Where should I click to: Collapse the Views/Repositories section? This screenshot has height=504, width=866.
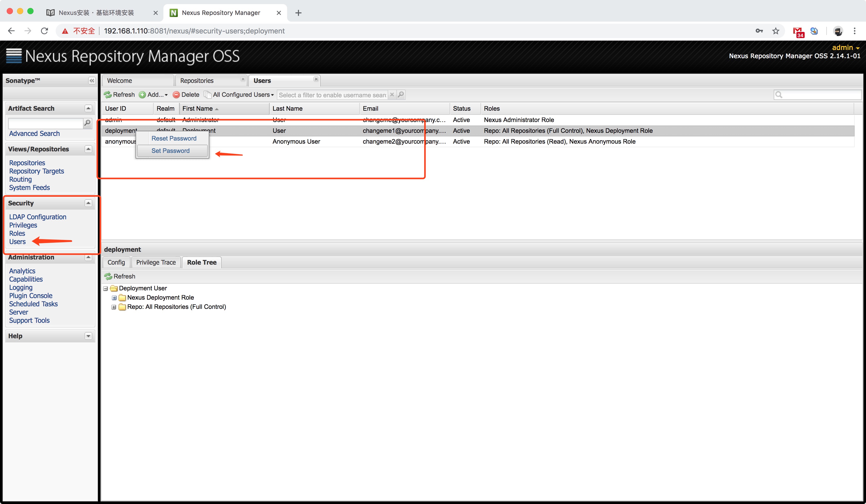click(88, 149)
